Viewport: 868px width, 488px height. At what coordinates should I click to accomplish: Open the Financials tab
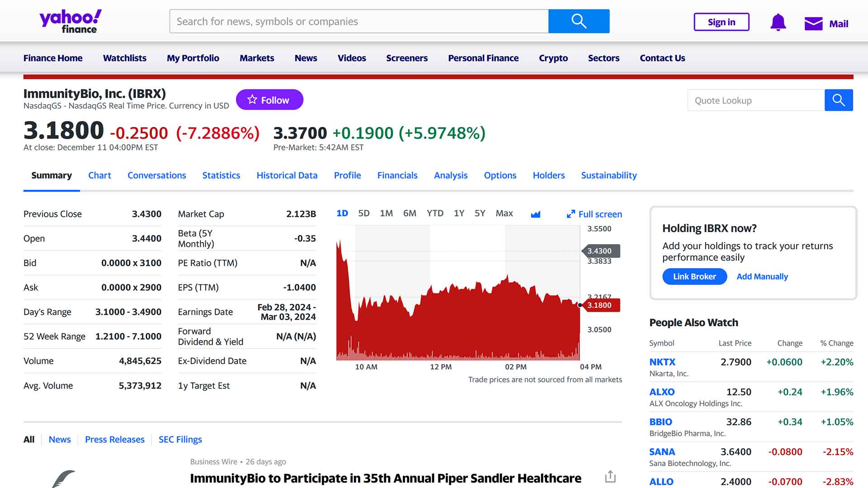point(397,175)
